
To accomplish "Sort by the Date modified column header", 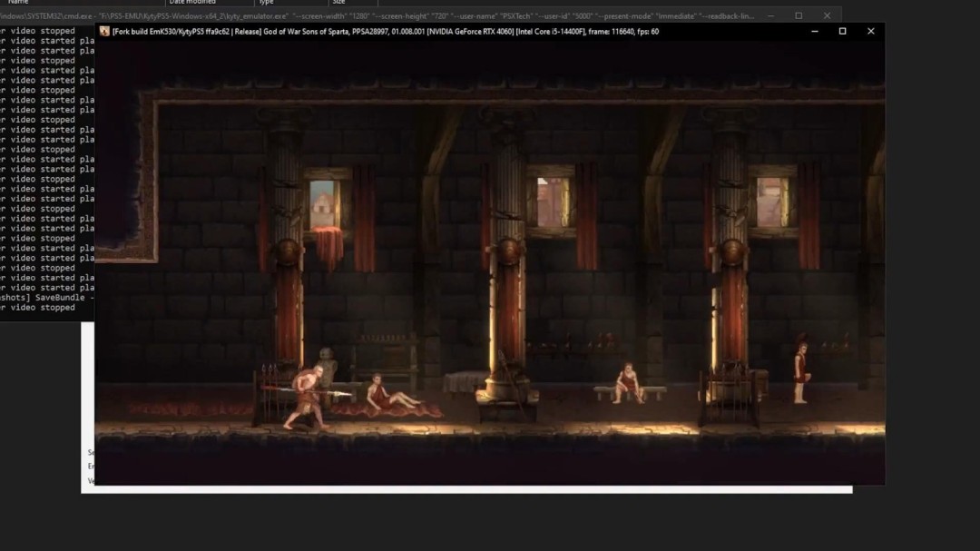I will tap(191, 2).
